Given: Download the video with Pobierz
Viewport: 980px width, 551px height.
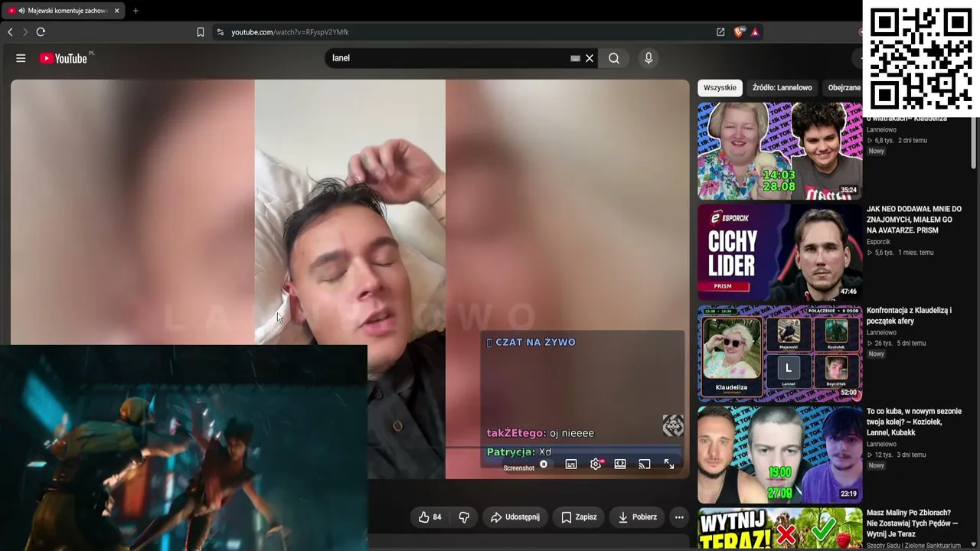Looking at the screenshot, I should tap(637, 517).
